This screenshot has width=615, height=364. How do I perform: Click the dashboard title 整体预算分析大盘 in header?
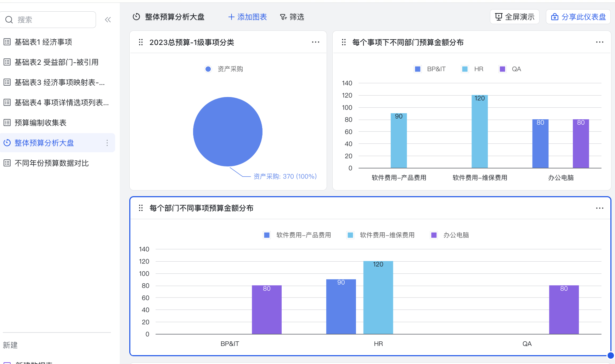(x=175, y=17)
